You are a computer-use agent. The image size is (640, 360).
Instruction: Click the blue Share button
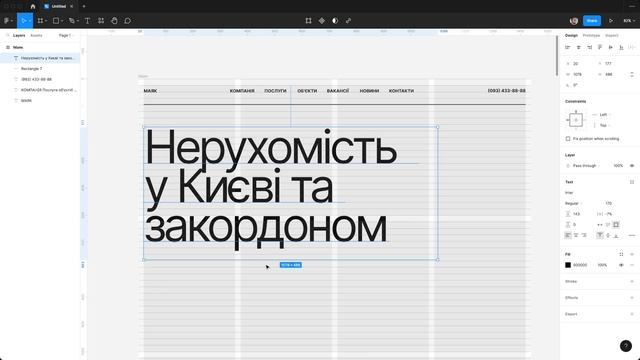click(x=592, y=20)
